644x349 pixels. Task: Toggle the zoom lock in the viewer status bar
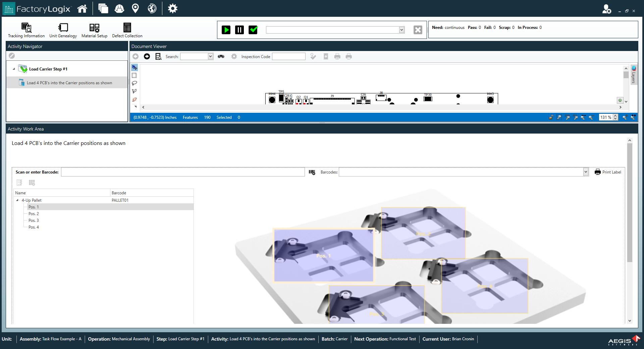click(x=551, y=118)
